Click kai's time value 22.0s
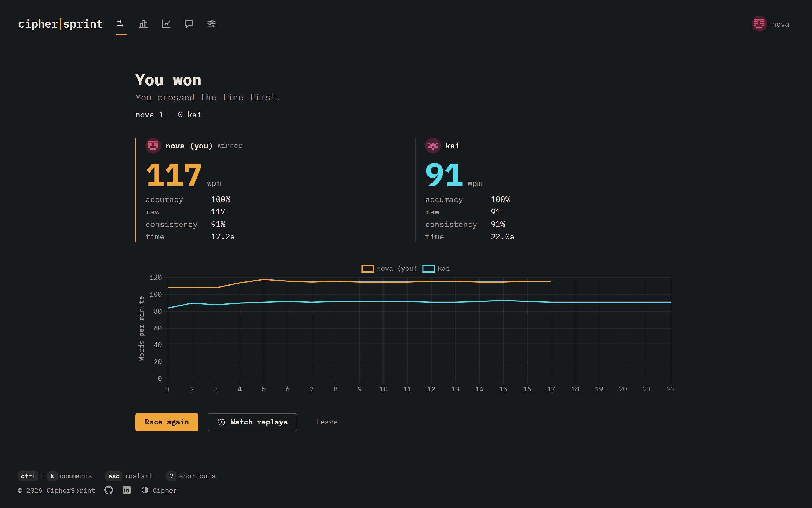 tap(502, 237)
